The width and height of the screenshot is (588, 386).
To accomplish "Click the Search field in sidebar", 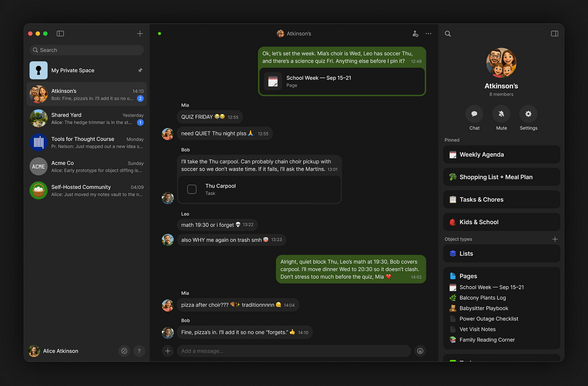I will click(86, 50).
